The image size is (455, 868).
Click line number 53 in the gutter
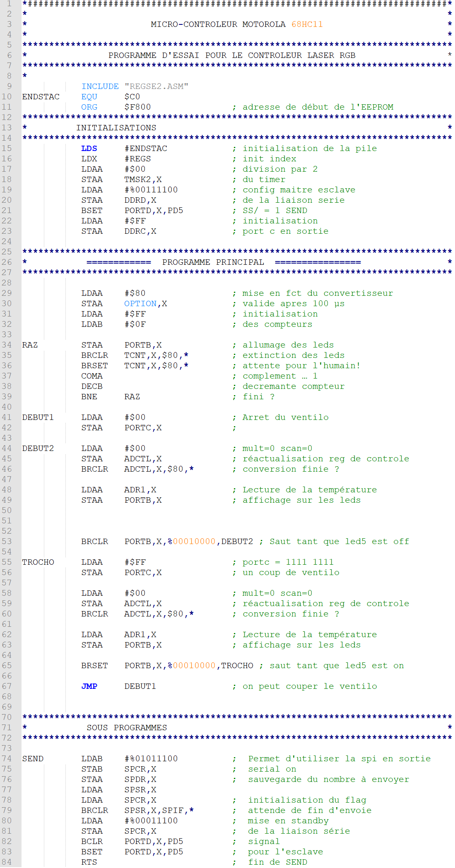click(7, 542)
